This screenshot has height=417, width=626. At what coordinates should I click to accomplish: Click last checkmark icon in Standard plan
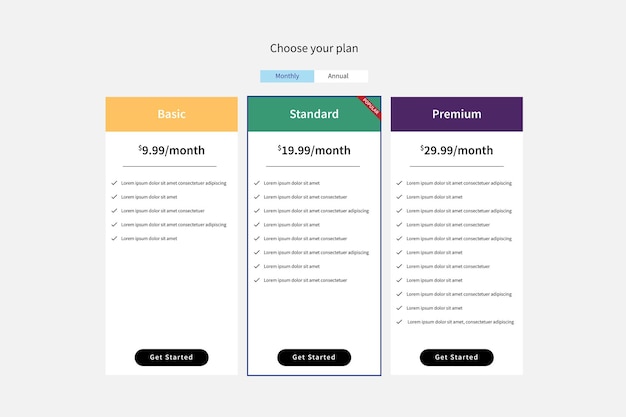point(257,280)
